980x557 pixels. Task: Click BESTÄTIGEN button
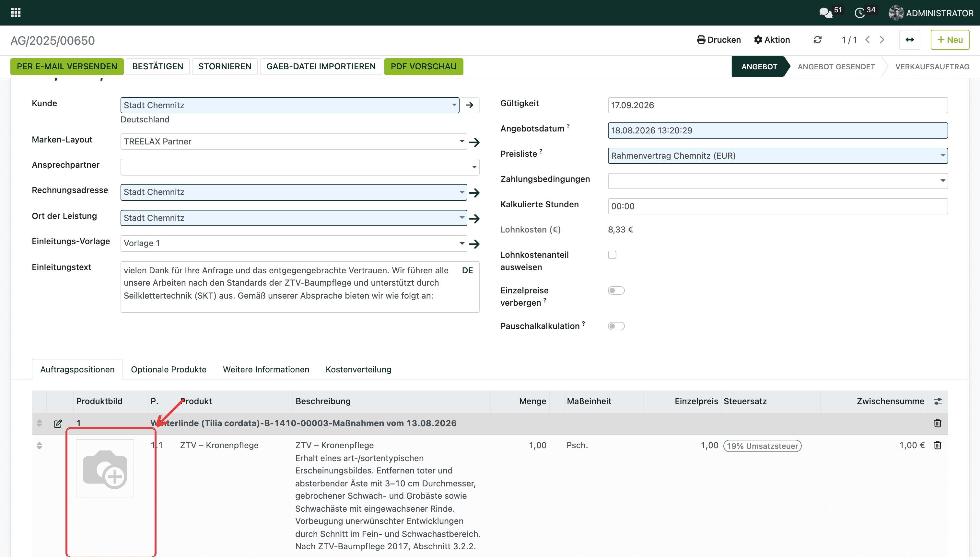[158, 67]
